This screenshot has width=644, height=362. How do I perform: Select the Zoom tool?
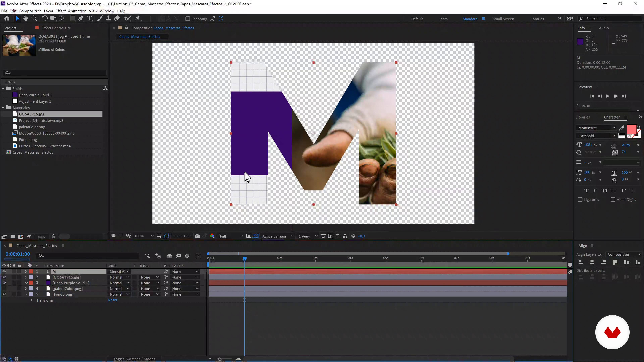pos(34,18)
